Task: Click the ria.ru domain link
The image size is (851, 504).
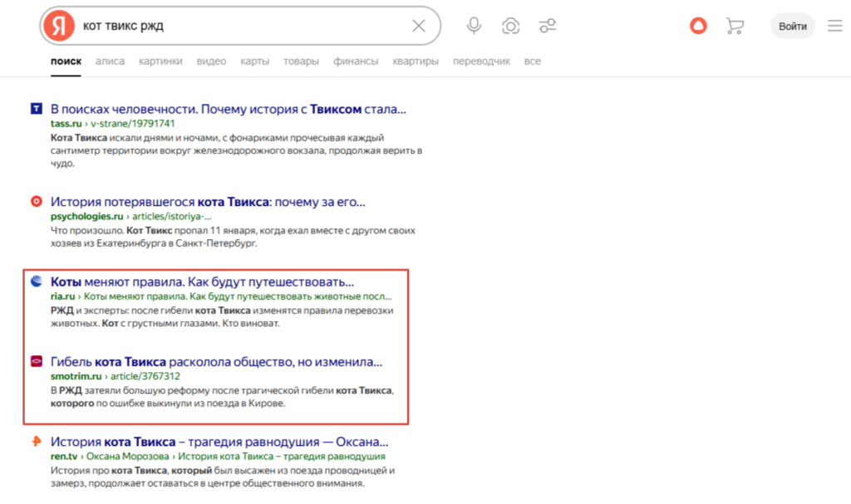Action: tap(62, 296)
